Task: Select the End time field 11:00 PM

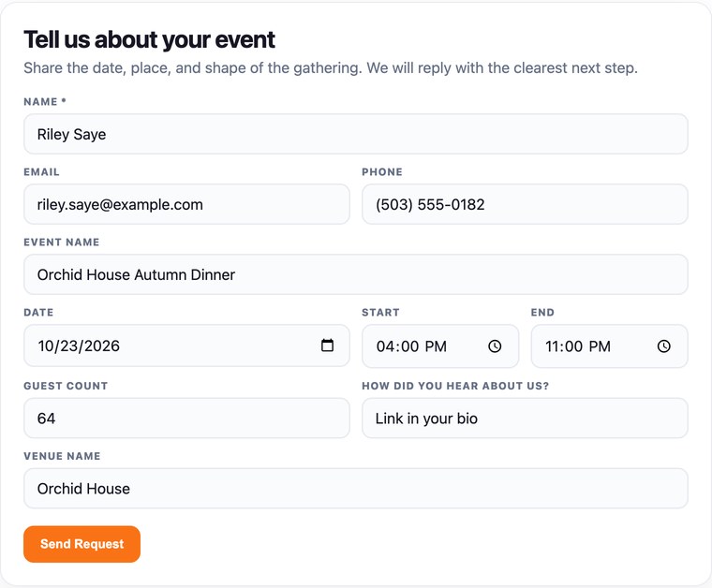Action: (609, 346)
